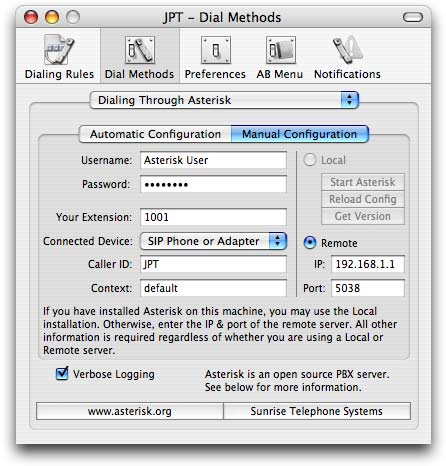Click the 'If you have installed Asterisk' help text
Image resolution: width=446 pixels, height=466 pixels.
coord(220,331)
